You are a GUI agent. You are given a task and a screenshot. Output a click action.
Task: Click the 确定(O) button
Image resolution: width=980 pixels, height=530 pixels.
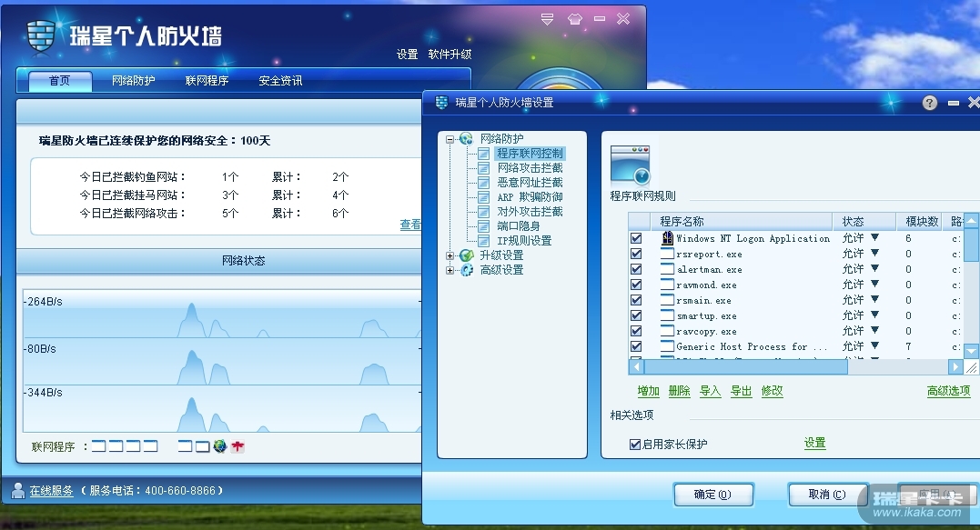click(x=713, y=495)
